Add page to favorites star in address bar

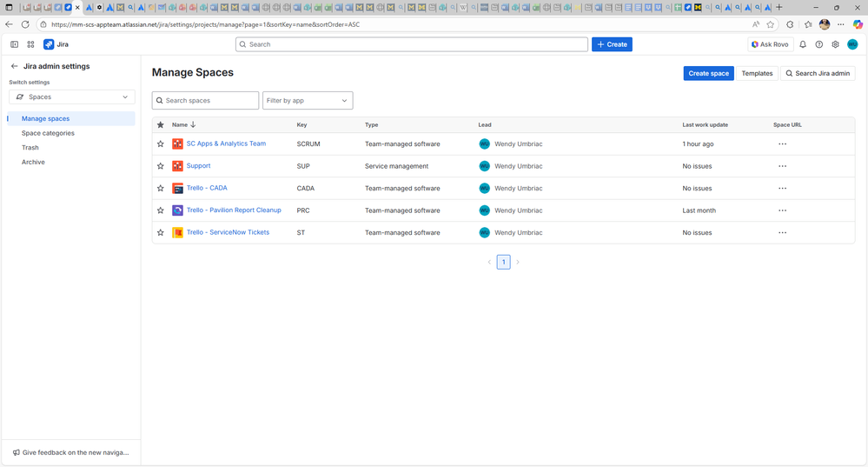(770, 24)
